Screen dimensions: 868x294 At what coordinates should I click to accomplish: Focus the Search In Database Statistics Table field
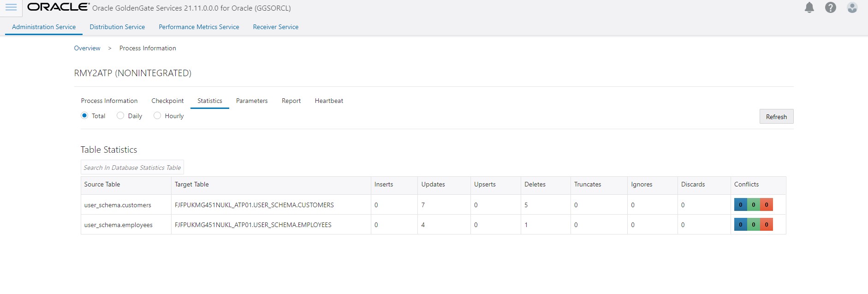[132, 168]
